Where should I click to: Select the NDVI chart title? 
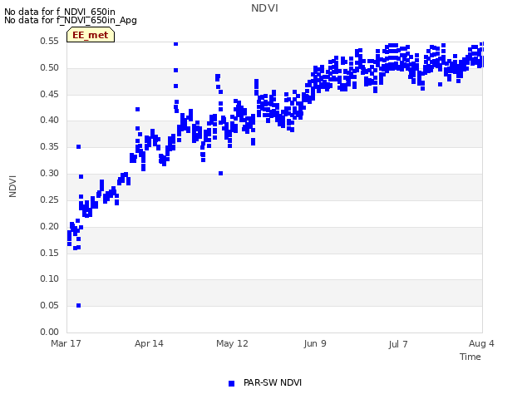[264, 8]
